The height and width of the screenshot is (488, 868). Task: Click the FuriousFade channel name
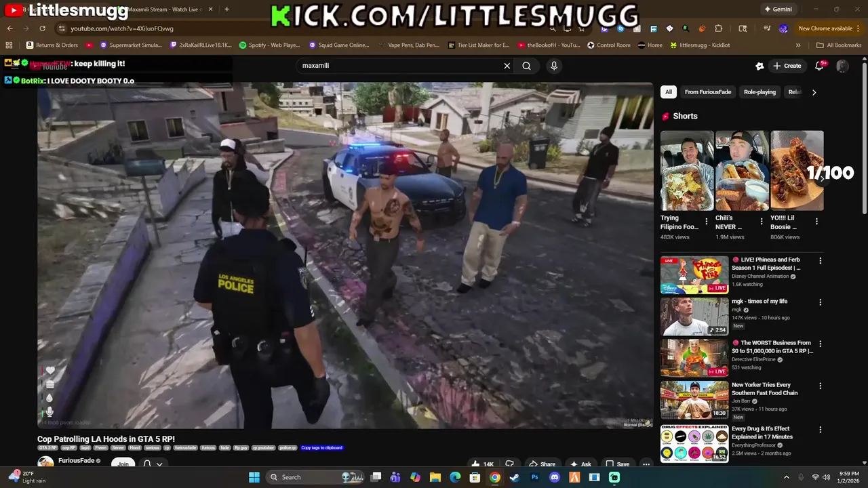(76, 461)
